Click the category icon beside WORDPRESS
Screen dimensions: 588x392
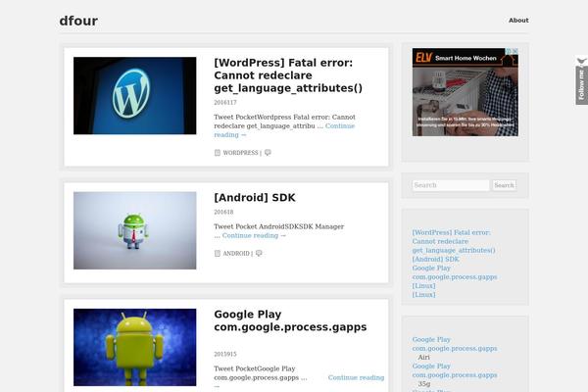click(x=218, y=153)
